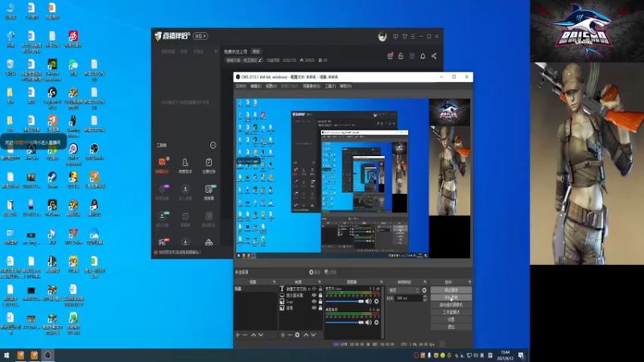Screen dimensions: 644x362
Task: Open the scene transition type dropdown
Action: click(404, 290)
